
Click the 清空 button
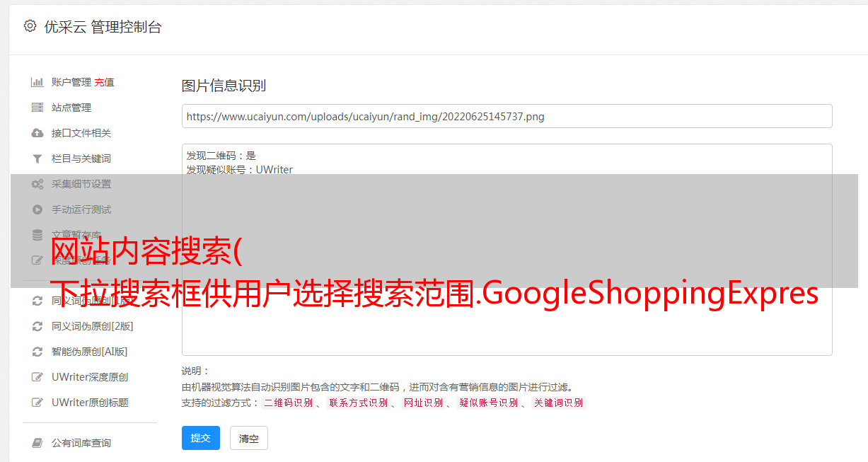[x=249, y=438]
